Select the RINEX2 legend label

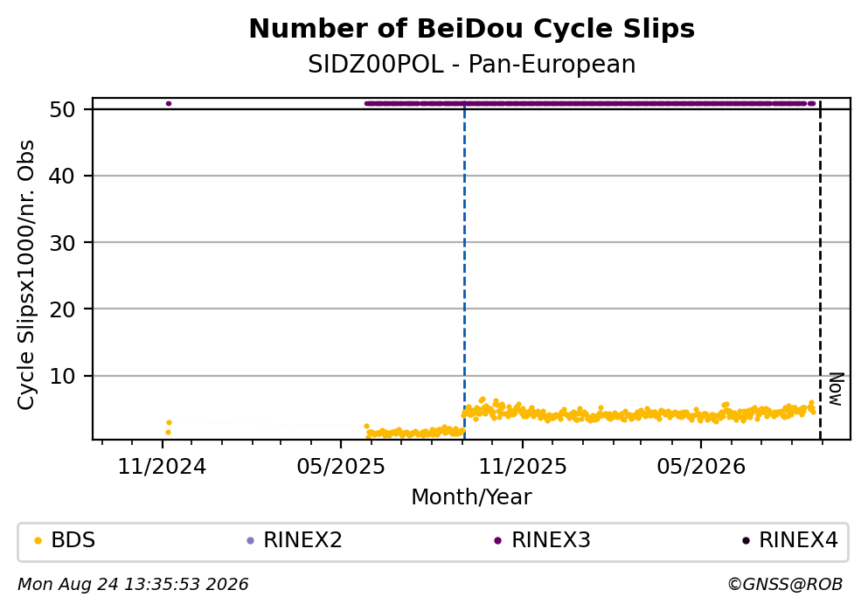[302, 540]
